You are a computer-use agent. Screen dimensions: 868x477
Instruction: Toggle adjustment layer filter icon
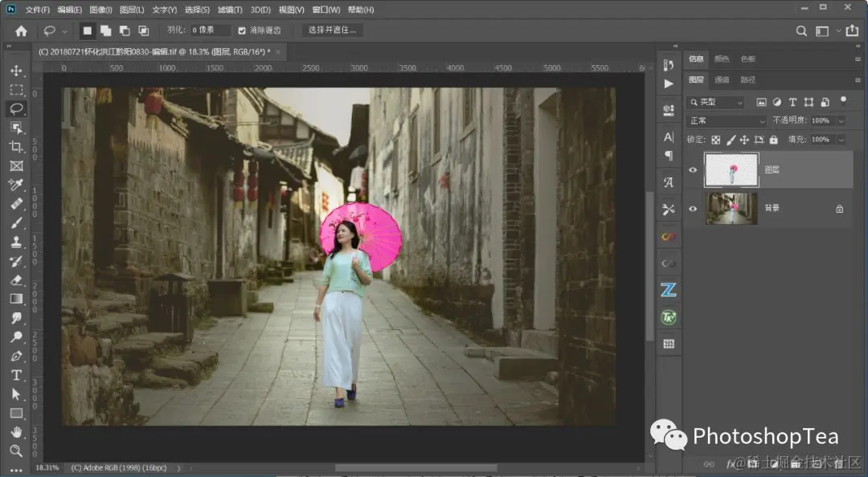[x=777, y=102]
